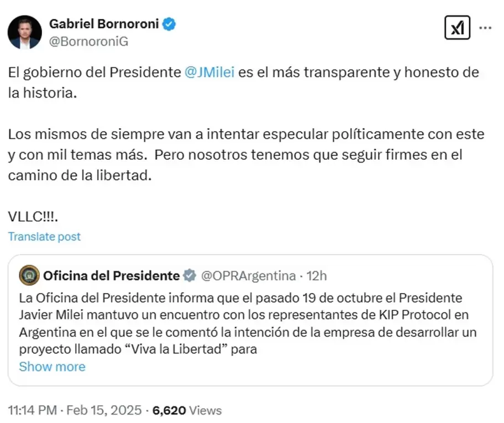This screenshot has width=504, height=423.
Task: Click the 12h timestamp on quoted post
Action: [317, 276]
